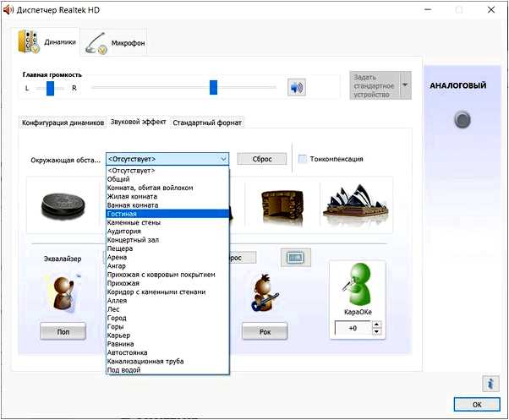This screenshot has height=420, width=509.
Task: Choose <Отсутствует> in the dropdown list
Action: (x=167, y=171)
